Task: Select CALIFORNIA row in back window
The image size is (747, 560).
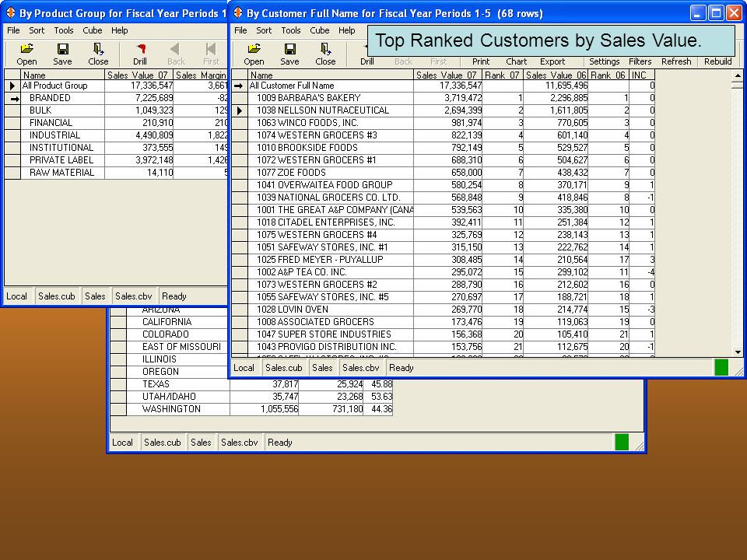Action: click(x=169, y=322)
